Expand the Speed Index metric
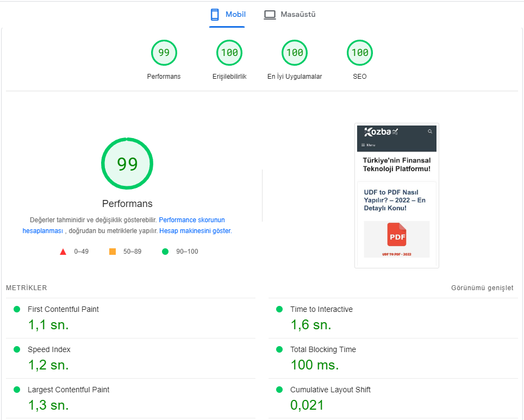The height and width of the screenshot is (420, 524). [130, 358]
